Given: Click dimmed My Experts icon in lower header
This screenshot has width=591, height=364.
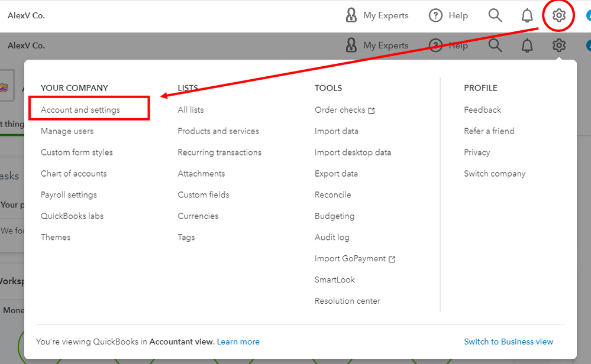Looking at the screenshot, I should point(351,45).
